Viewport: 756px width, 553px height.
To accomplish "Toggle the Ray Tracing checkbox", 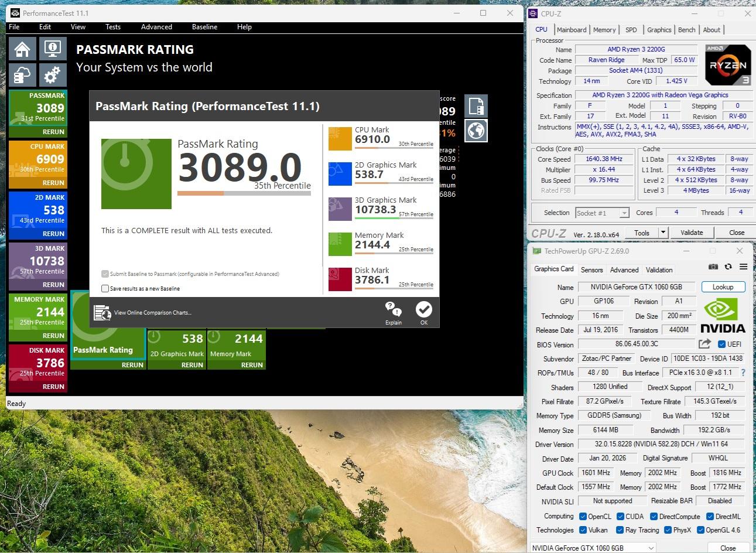I will click(x=620, y=530).
